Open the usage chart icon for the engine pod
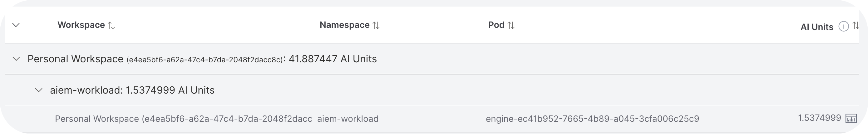 click(x=851, y=118)
